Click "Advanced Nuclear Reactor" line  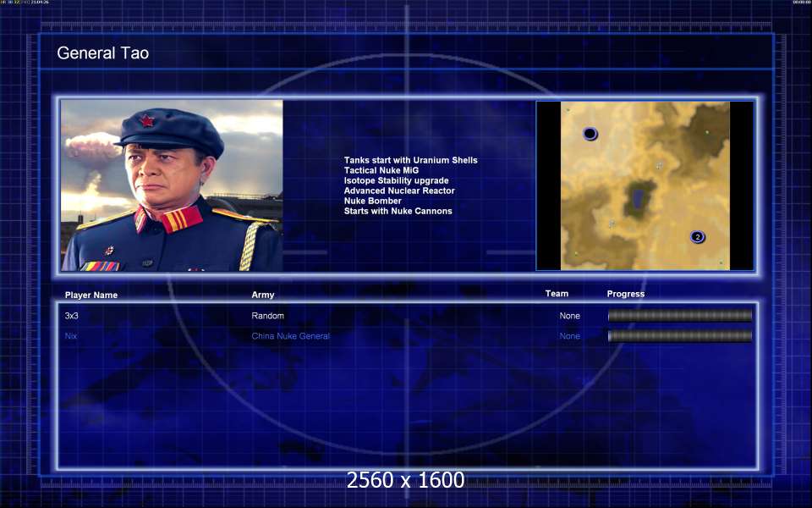tap(399, 190)
